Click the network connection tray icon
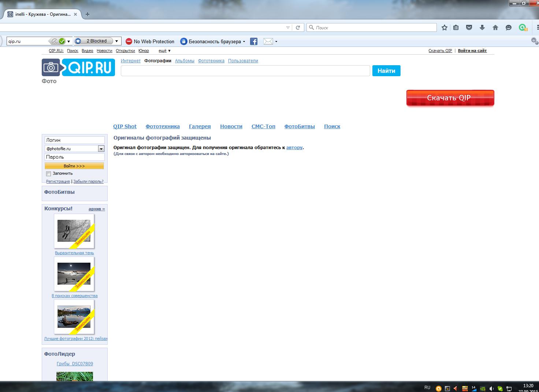539x392 pixels. coord(509,388)
